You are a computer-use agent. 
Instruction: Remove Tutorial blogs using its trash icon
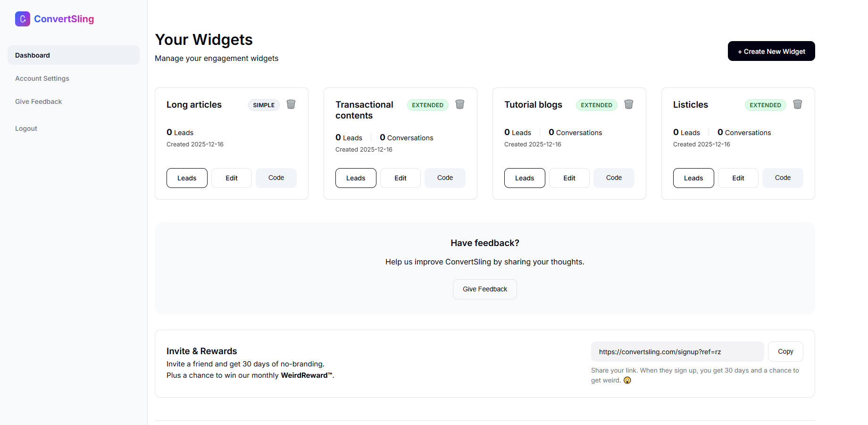pos(629,104)
